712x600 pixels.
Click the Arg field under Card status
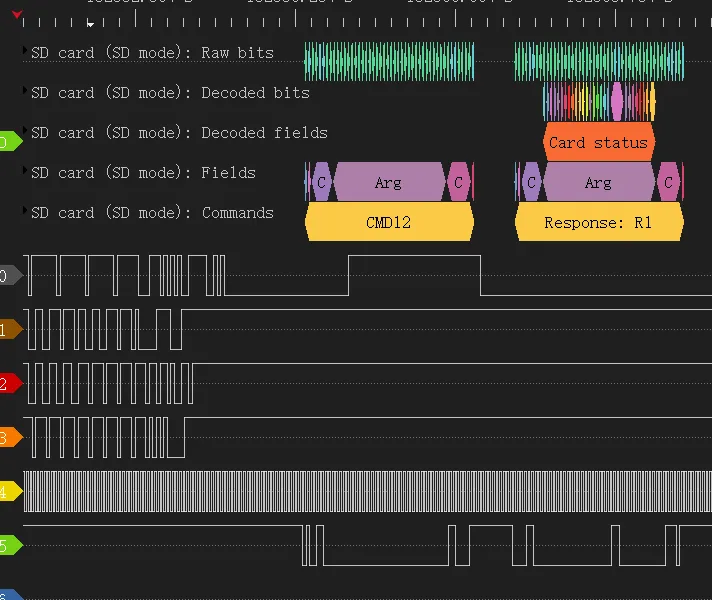(x=598, y=183)
